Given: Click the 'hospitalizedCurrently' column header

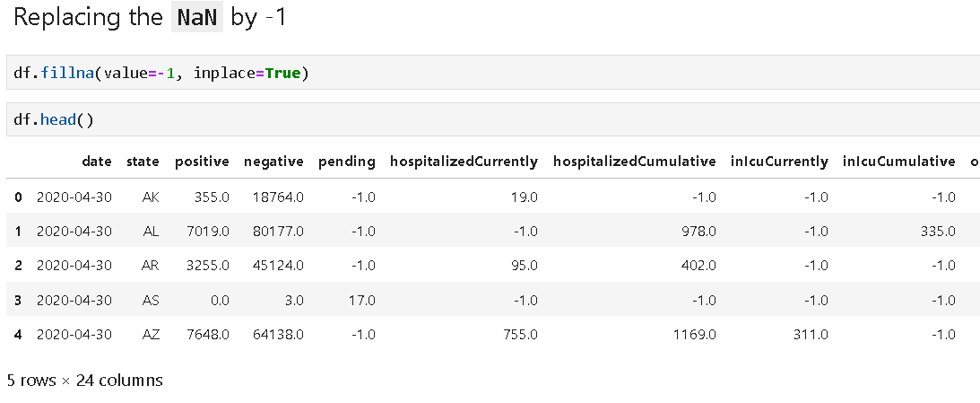Looking at the screenshot, I should pos(464,162).
